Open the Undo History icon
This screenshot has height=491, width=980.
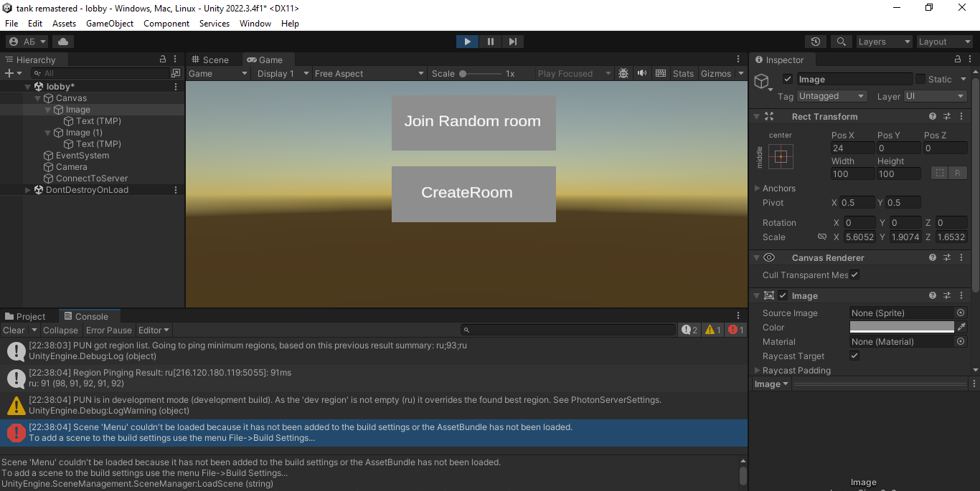point(815,42)
